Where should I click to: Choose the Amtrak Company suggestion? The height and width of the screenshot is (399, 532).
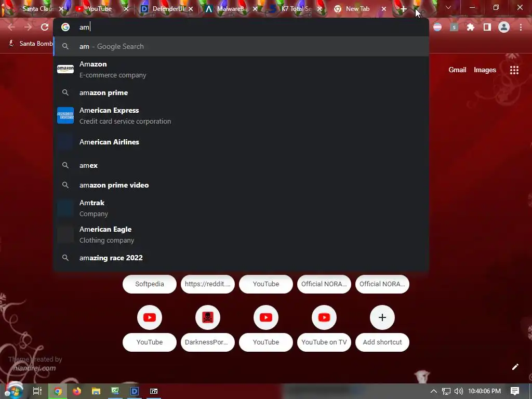(241, 208)
